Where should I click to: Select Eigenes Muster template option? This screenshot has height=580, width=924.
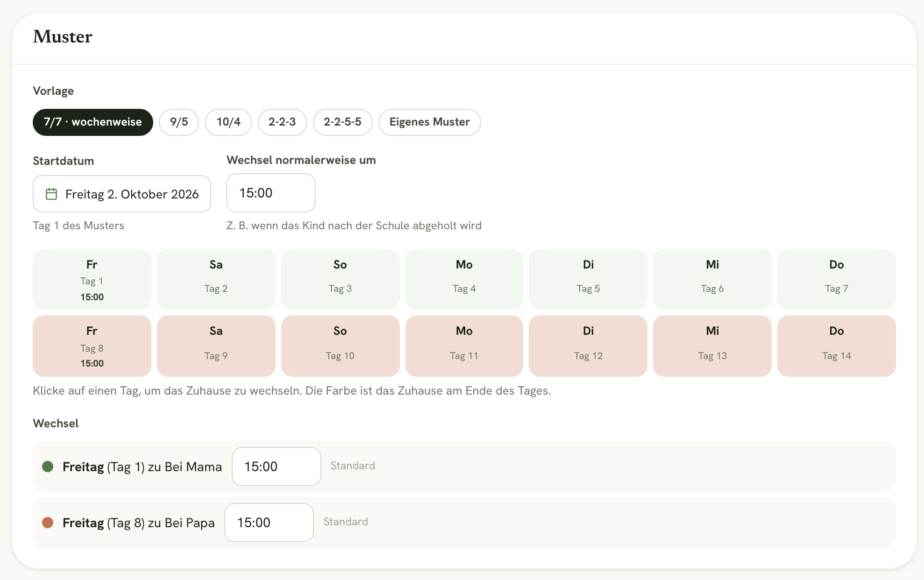point(430,122)
